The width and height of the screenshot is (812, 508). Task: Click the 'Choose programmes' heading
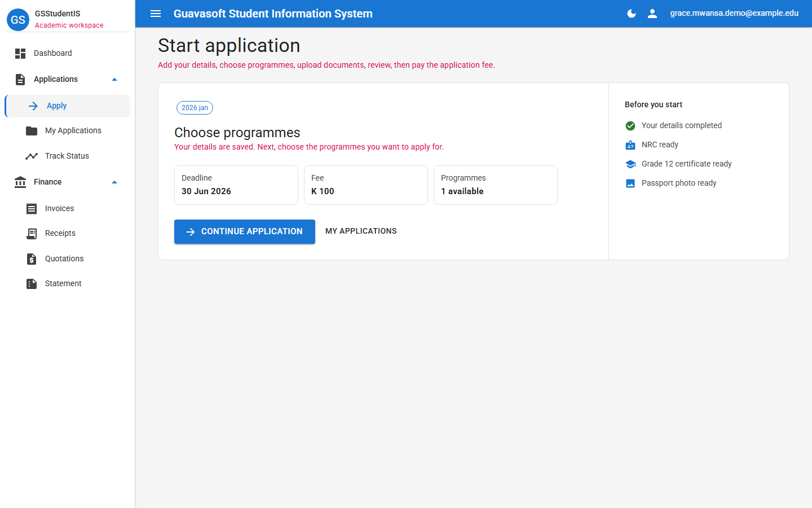point(237,133)
